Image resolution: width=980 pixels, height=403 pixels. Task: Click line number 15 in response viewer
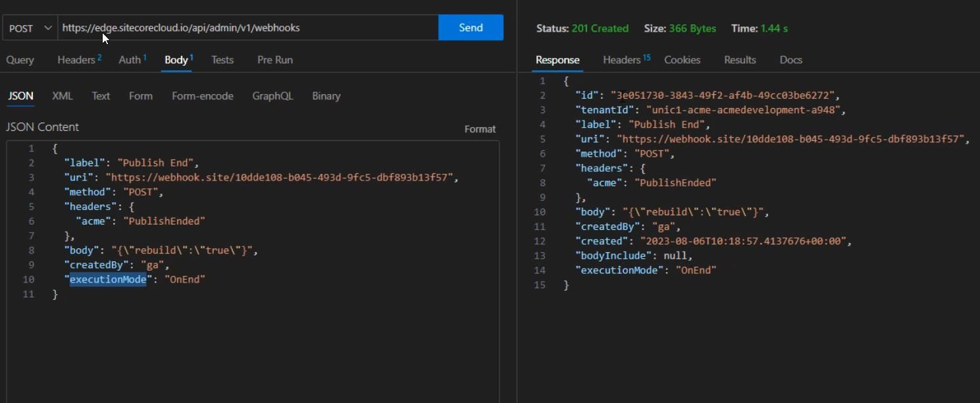540,284
